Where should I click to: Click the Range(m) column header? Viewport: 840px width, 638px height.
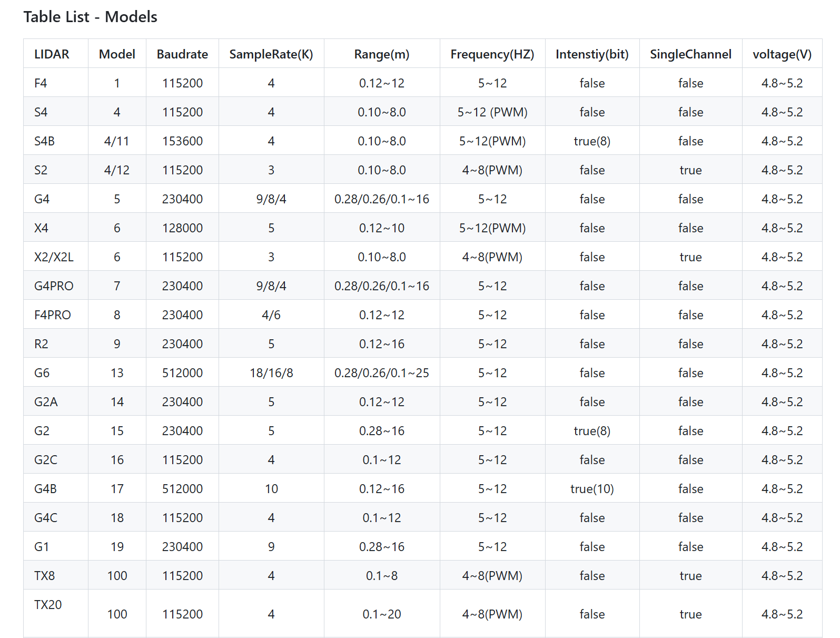(382, 54)
